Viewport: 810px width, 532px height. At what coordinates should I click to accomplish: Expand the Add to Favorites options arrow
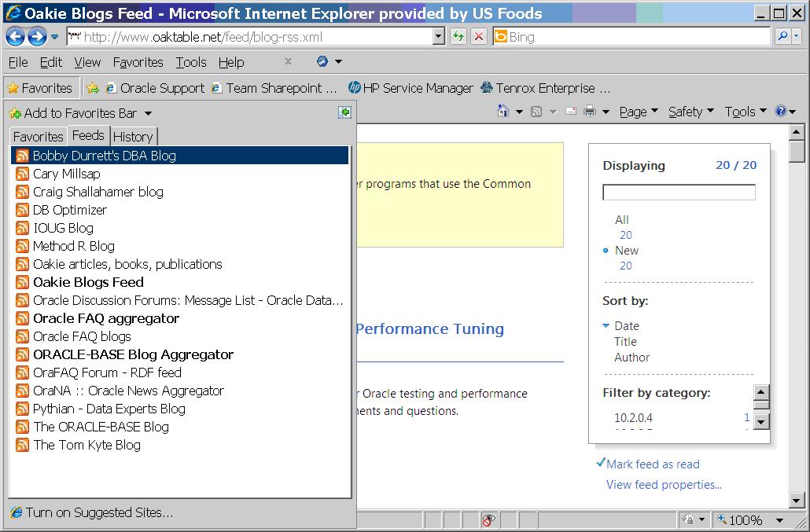(x=149, y=113)
